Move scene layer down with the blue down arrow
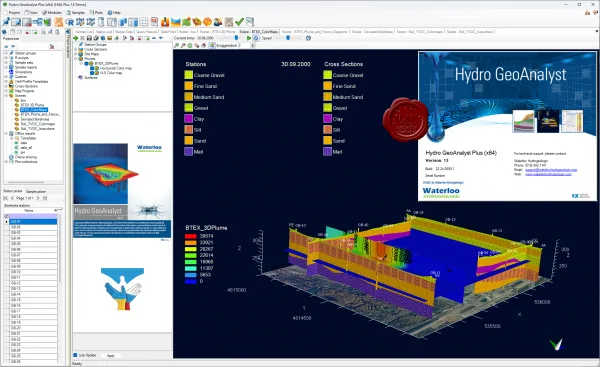Image resolution: width=600 pixels, height=367 pixels. pos(161,38)
